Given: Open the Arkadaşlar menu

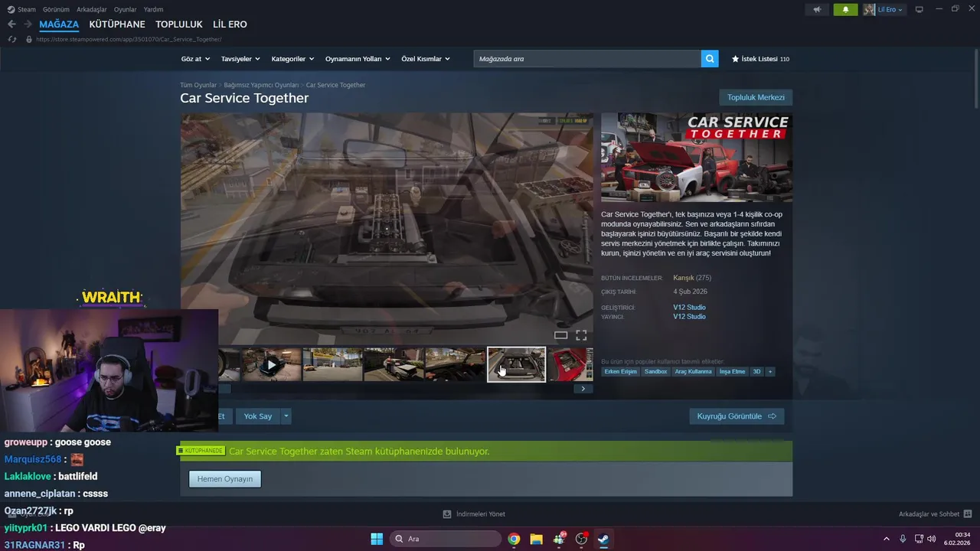Looking at the screenshot, I should pyautogui.click(x=92, y=9).
